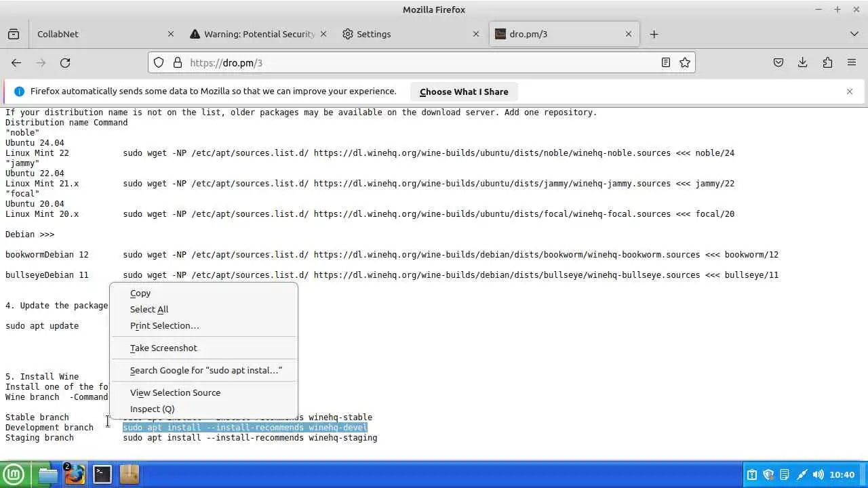
Task: Open the Firefox application menu
Action: pyautogui.click(x=852, y=62)
